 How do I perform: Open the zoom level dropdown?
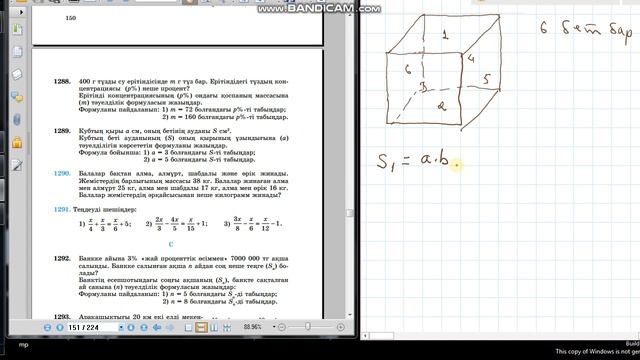pyautogui.click(x=274, y=327)
